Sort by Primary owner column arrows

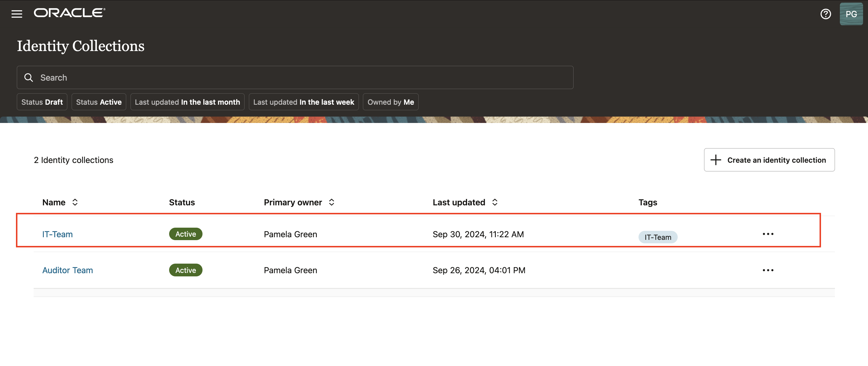tap(331, 202)
